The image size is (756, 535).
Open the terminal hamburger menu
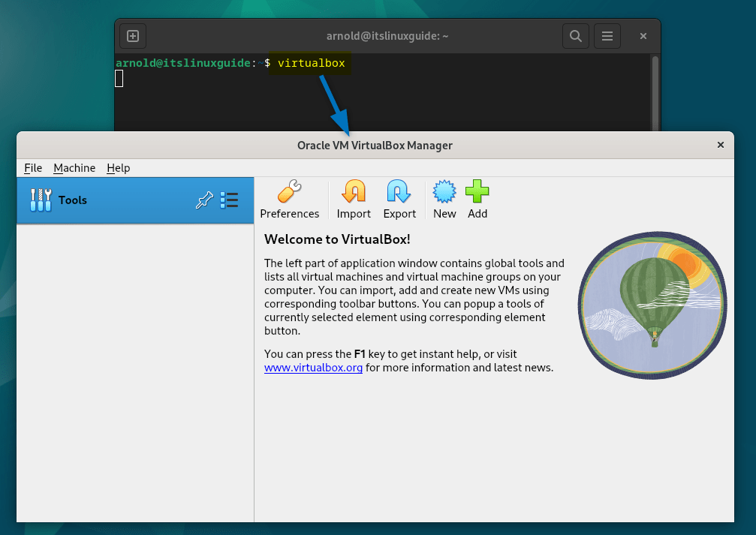point(607,35)
